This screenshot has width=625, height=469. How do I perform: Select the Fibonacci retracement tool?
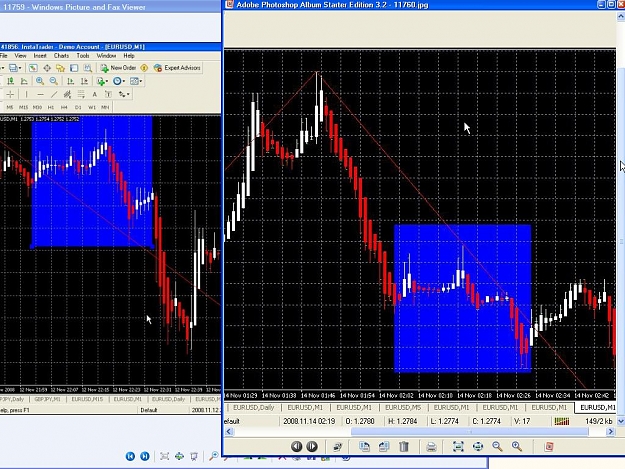point(81,94)
